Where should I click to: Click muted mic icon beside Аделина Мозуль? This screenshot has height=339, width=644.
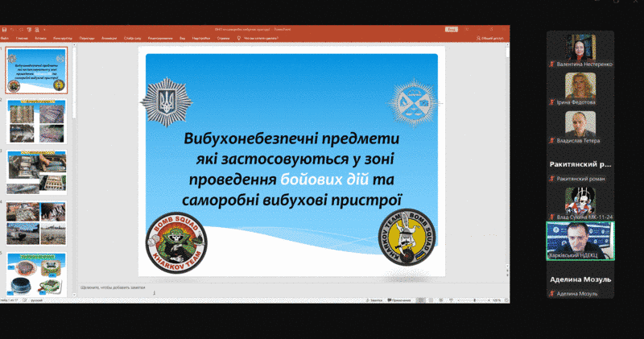(552, 294)
